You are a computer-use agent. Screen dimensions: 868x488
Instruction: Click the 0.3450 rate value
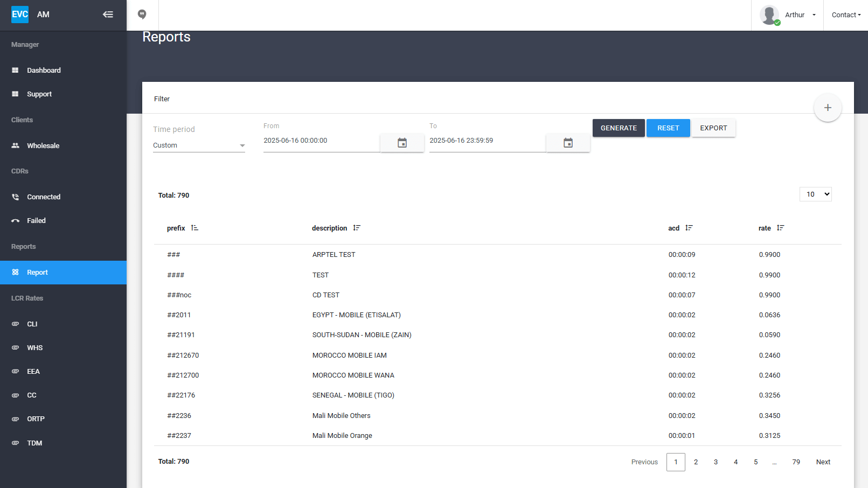769,416
